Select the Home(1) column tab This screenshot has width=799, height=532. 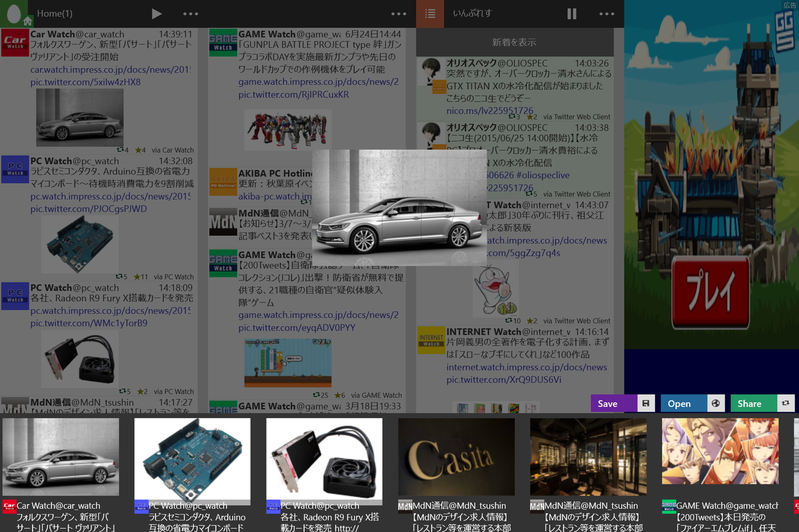55,14
